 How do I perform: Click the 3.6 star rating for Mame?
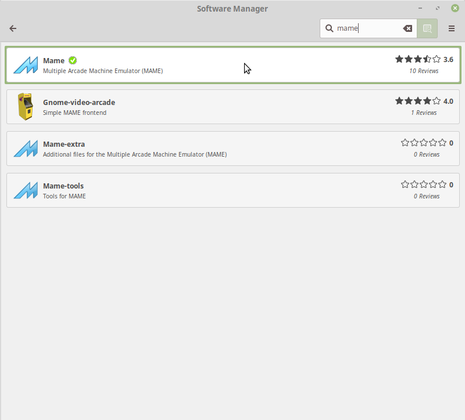pos(424,59)
